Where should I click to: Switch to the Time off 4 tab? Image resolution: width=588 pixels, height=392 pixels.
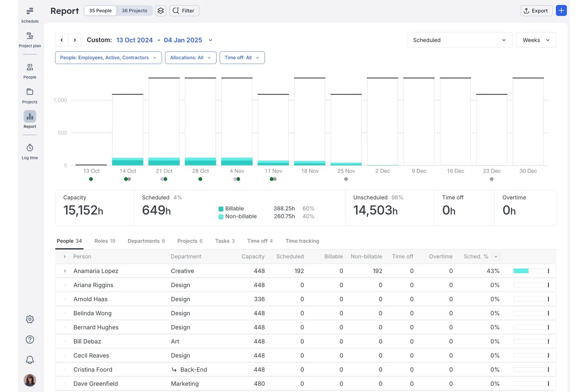coord(260,241)
